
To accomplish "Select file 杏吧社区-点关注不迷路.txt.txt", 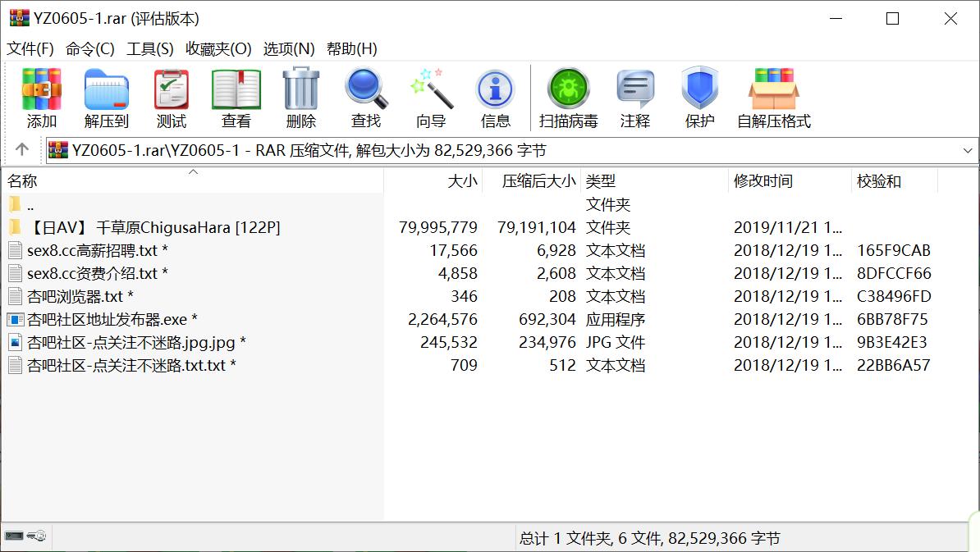I will [x=131, y=365].
